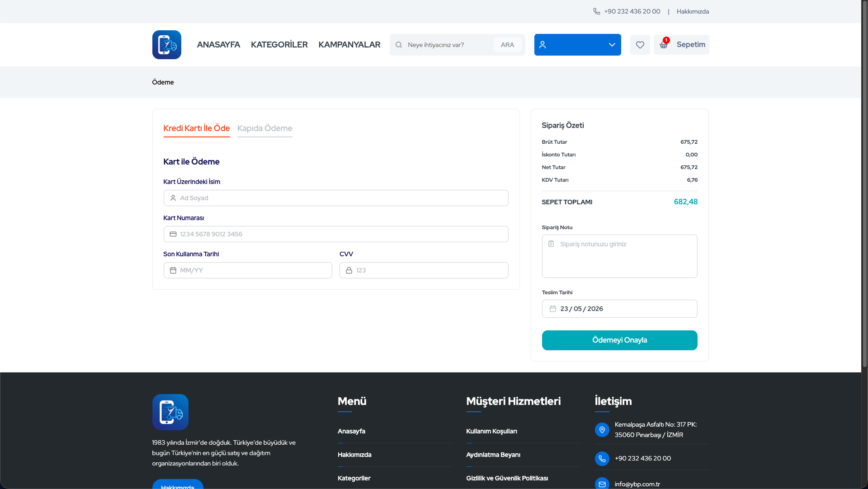This screenshot has height=489, width=868.
Task: Focus the Kart Numarası input
Action: pos(335,234)
